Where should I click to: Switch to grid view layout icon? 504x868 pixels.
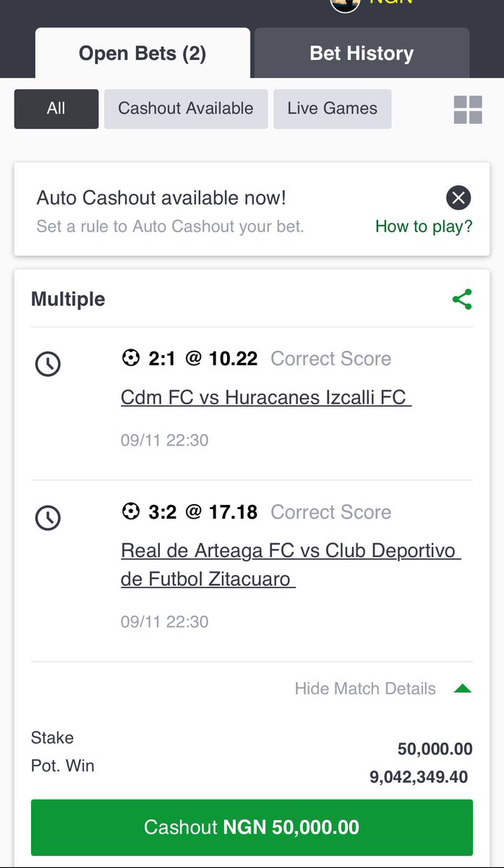468,110
